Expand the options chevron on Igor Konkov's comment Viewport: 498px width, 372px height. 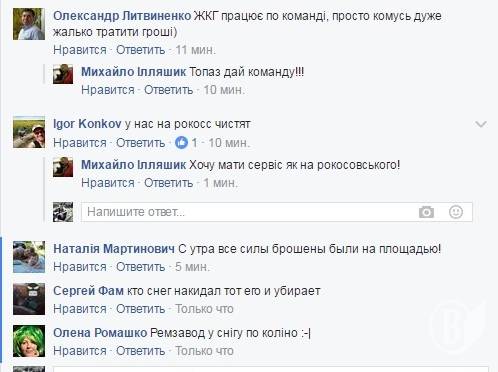point(481,124)
